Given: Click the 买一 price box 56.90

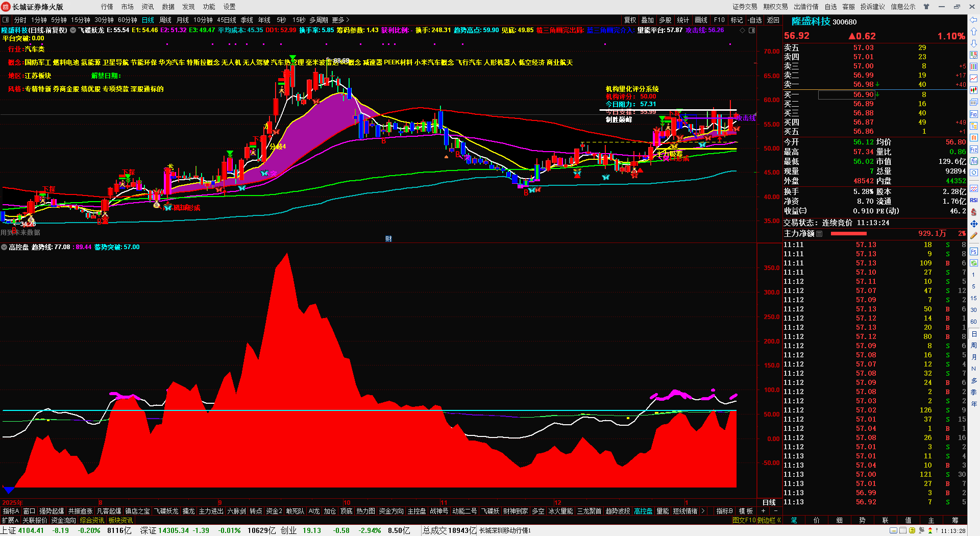Looking at the screenshot, I should coord(847,94).
